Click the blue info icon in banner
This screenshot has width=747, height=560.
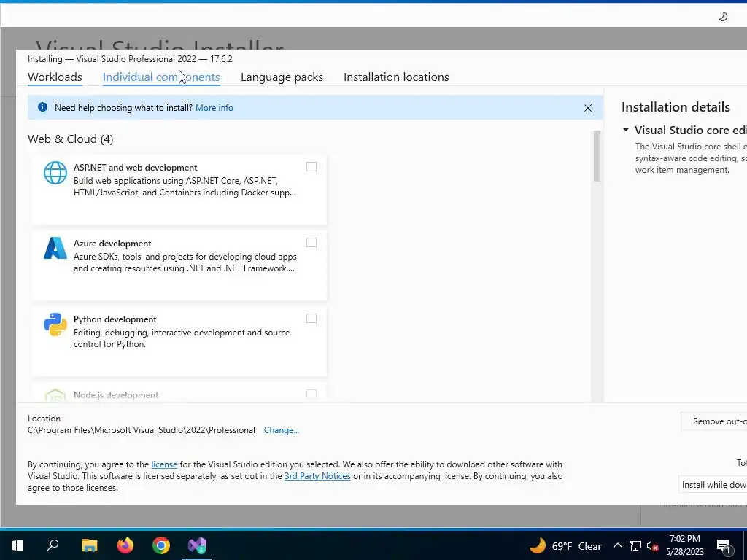tap(42, 107)
